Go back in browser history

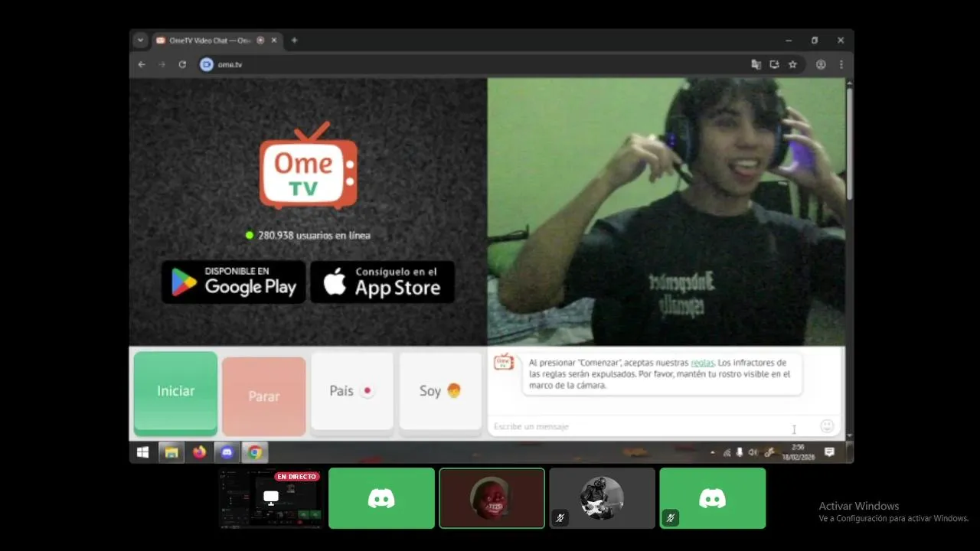click(x=142, y=65)
